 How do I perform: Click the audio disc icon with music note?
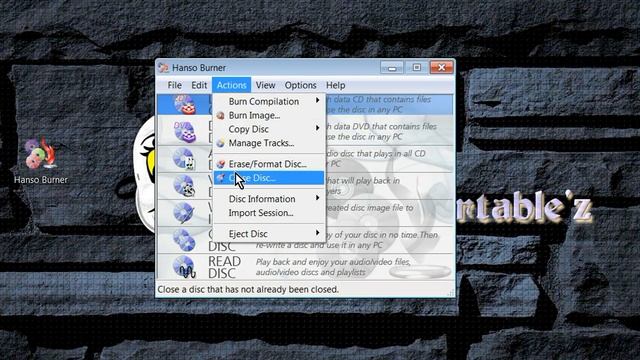[x=184, y=159]
